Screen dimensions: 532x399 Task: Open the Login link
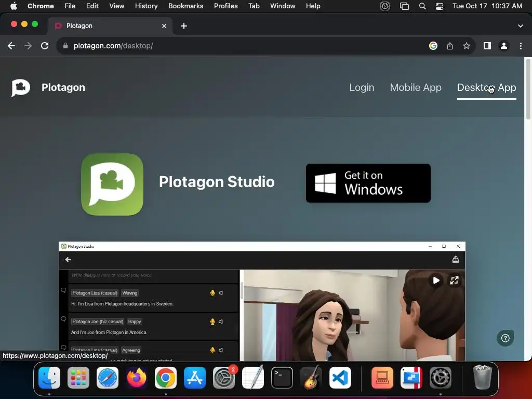[x=362, y=87]
